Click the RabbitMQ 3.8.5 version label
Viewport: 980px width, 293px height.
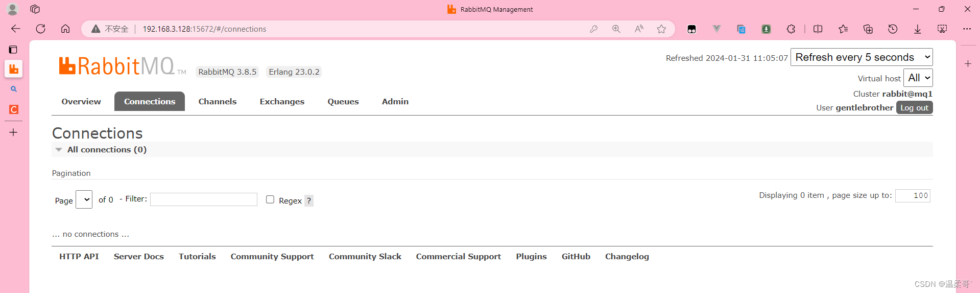coord(227,72)
